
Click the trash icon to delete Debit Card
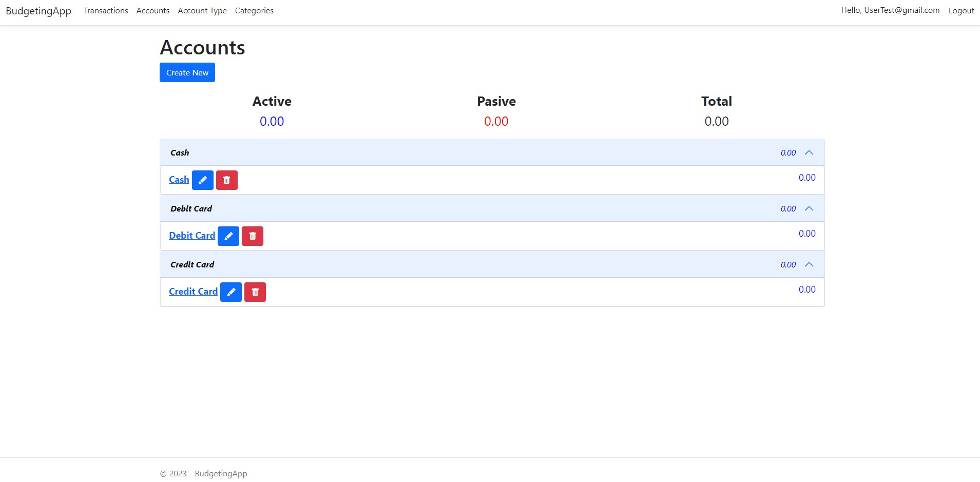pyautogui.click(x=252, y=236)
